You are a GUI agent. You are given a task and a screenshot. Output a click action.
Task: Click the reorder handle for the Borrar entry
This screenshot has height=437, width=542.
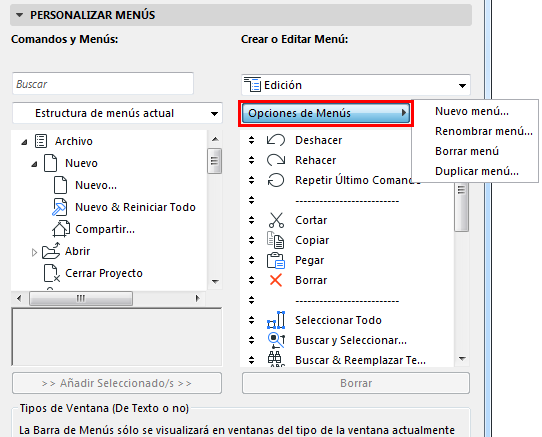point(251,280)
